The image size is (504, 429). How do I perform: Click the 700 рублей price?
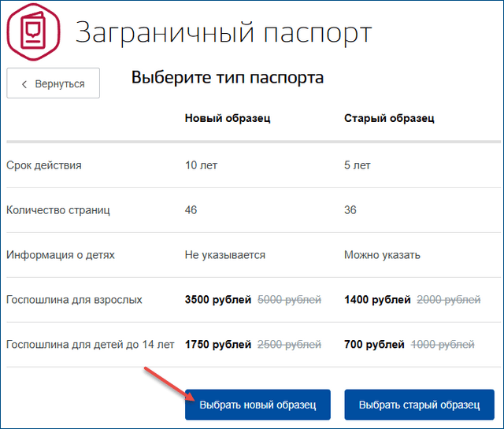(374, 345)
